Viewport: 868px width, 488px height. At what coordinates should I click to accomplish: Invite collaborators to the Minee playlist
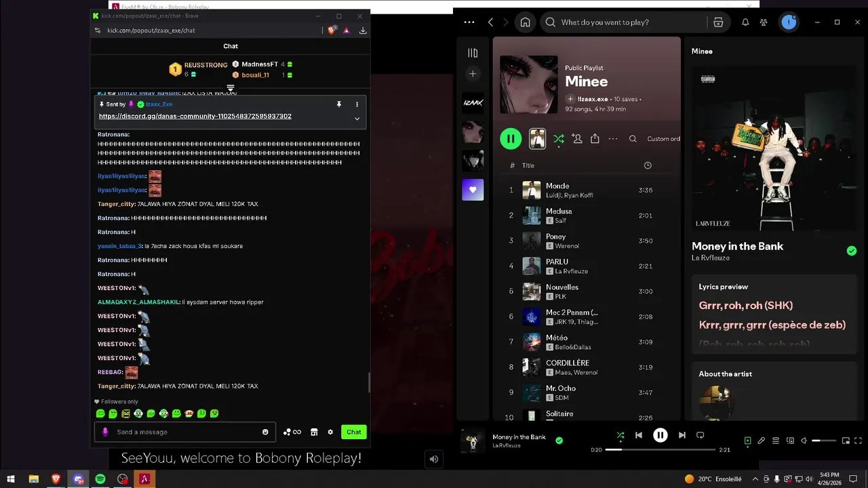(577, 139)
